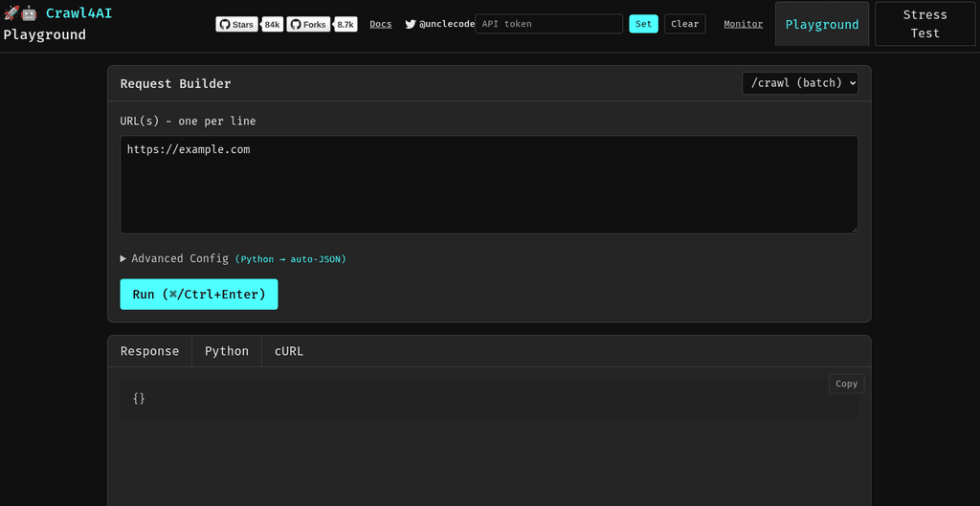Click the rocket emoji logo icon
980x506 pixels.
point(11,13)
